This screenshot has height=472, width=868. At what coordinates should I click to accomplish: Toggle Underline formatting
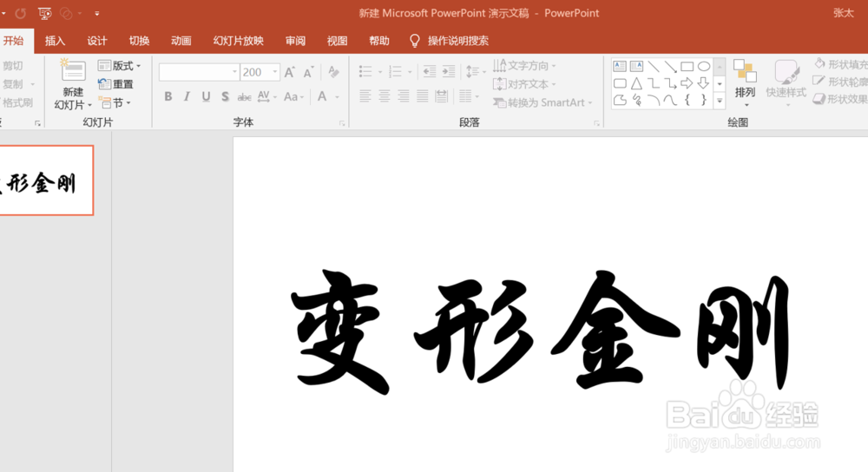tap(206, 96)
